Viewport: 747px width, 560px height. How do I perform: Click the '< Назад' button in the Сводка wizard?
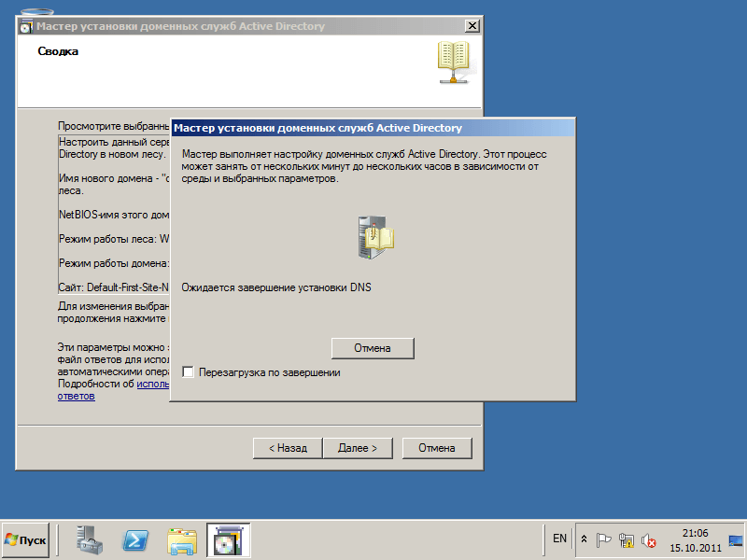tap(288, 448)
